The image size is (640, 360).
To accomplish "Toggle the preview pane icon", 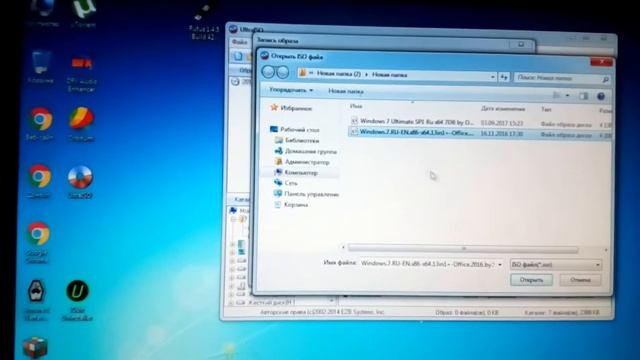I will coord(584,96).
